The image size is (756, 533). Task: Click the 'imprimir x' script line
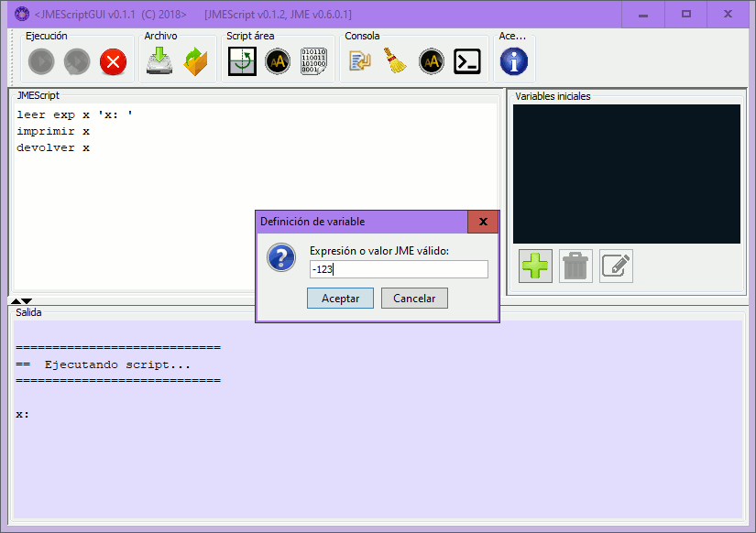[53, 131]
